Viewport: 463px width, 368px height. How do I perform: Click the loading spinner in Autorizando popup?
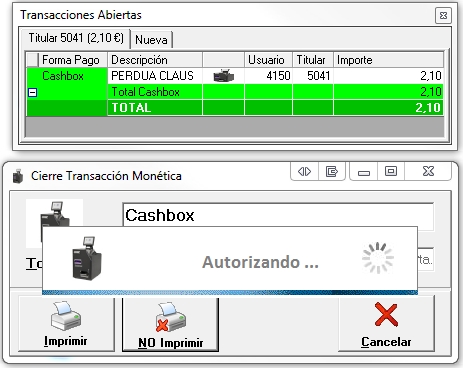pyautogui.click(x=378, y=258)
